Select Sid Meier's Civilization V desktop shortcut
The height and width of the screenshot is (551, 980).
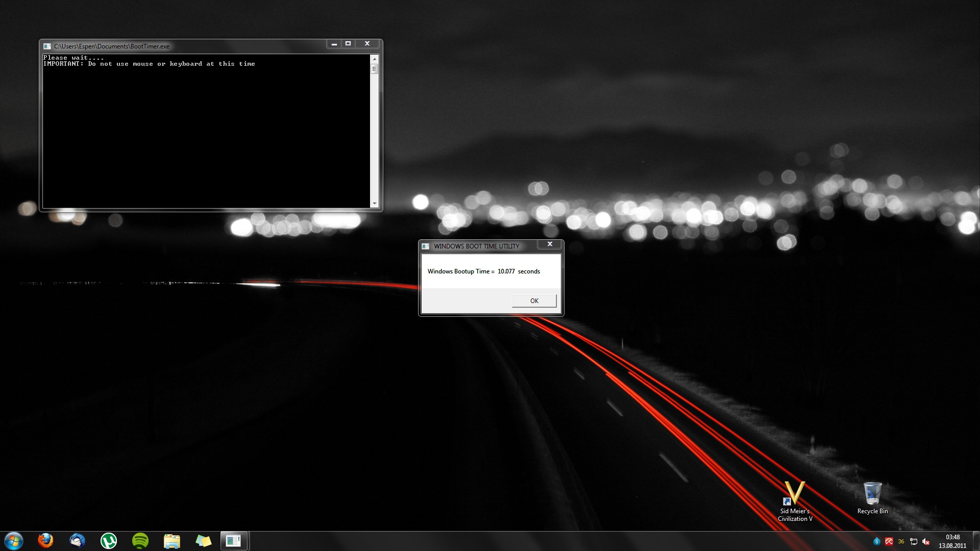(795, 502)
